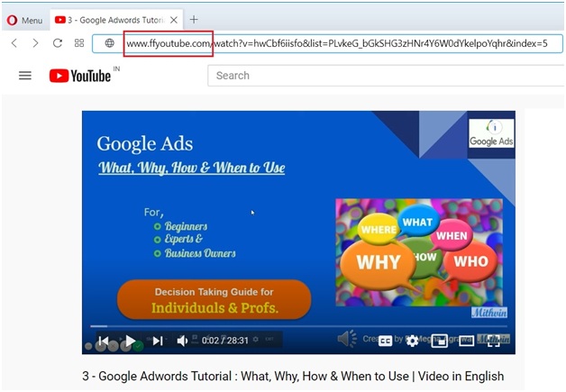Mute the video volume

pos(182,341)
